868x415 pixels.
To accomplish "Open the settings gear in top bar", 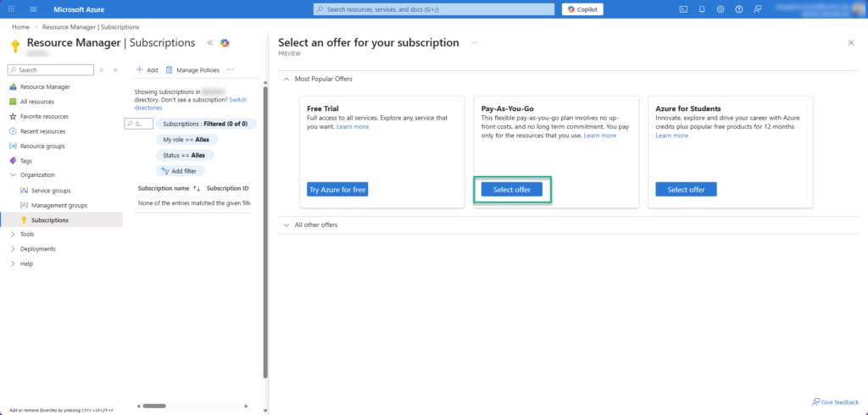I will pyautogui.click(x=721, y=9).
